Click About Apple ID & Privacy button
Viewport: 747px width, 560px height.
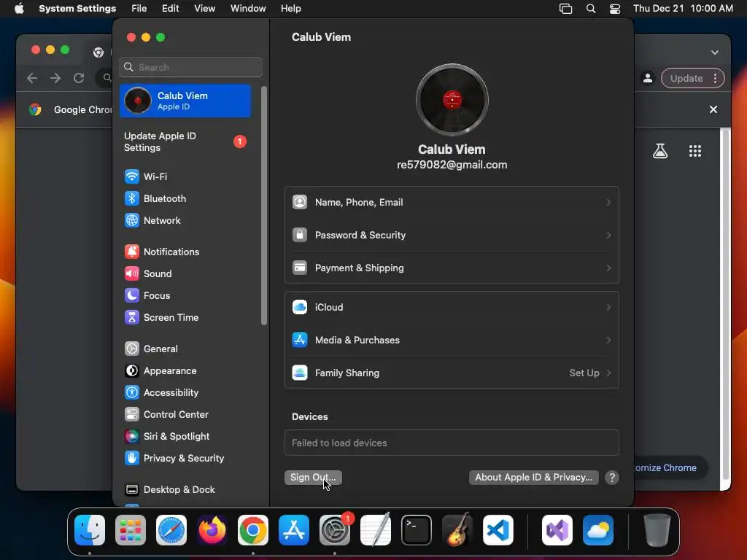(533, 478)
